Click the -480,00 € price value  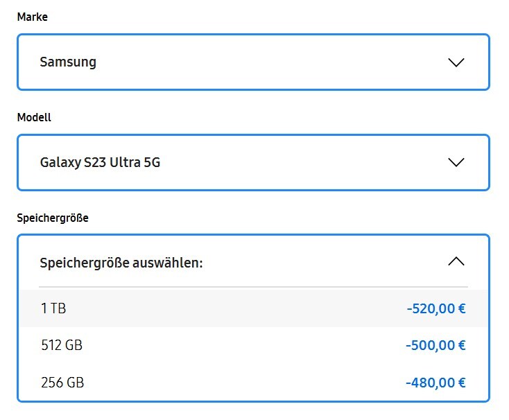coord(435,382)
